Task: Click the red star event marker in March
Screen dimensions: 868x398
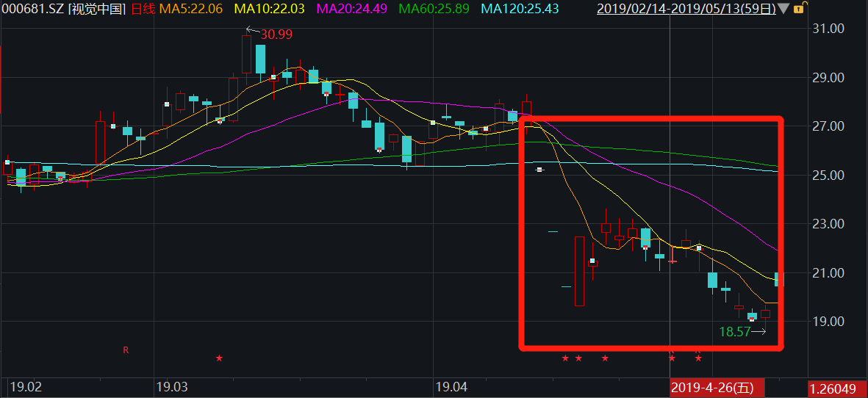Action: click(x=219, y=358)
